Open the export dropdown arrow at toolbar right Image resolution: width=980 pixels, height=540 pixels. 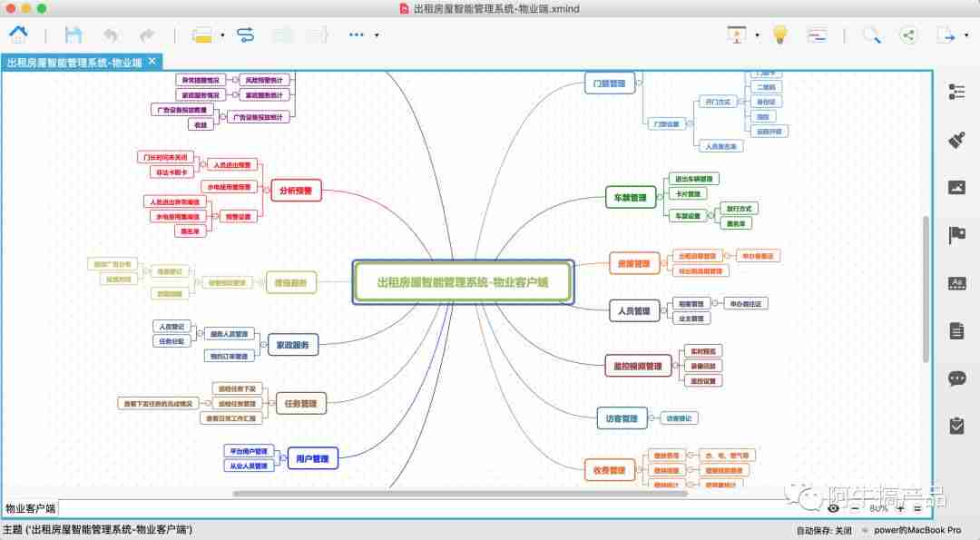click(x=965, y=34)
